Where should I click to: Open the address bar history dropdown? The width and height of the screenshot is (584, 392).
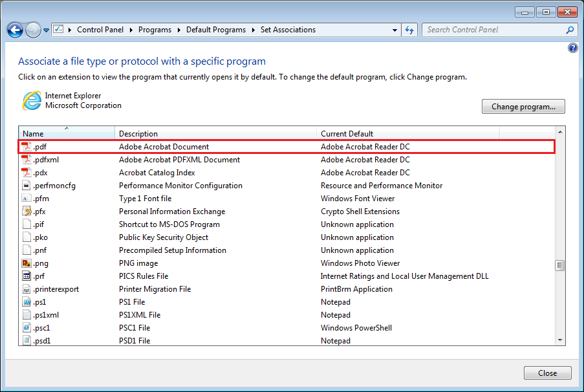[x=395, y=30]
